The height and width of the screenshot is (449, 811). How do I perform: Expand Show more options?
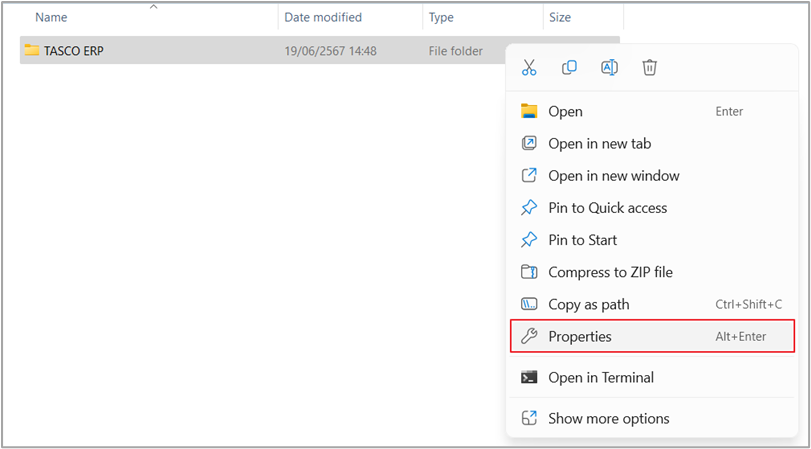click(x=608, y=418)
